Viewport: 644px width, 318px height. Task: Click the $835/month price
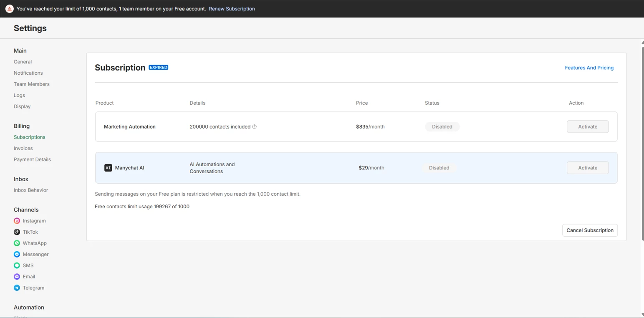[370, 127]
